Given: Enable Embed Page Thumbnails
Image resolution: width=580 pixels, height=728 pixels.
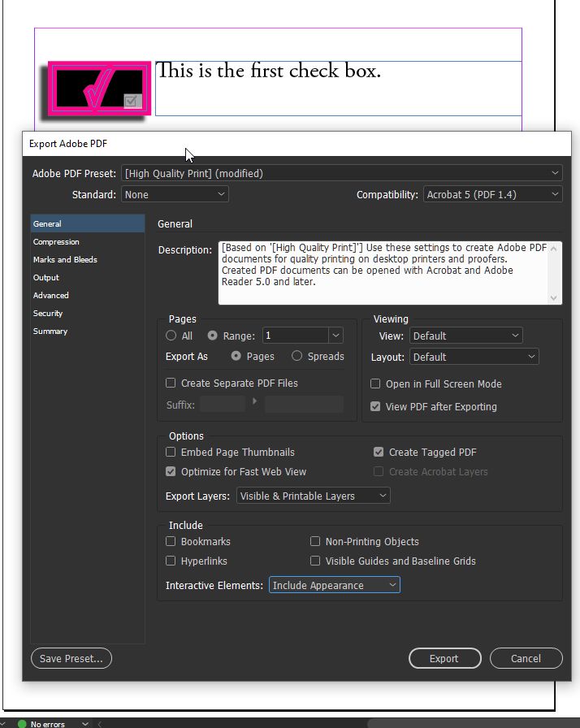Looking at the screenshot, I should click(171, 452).
